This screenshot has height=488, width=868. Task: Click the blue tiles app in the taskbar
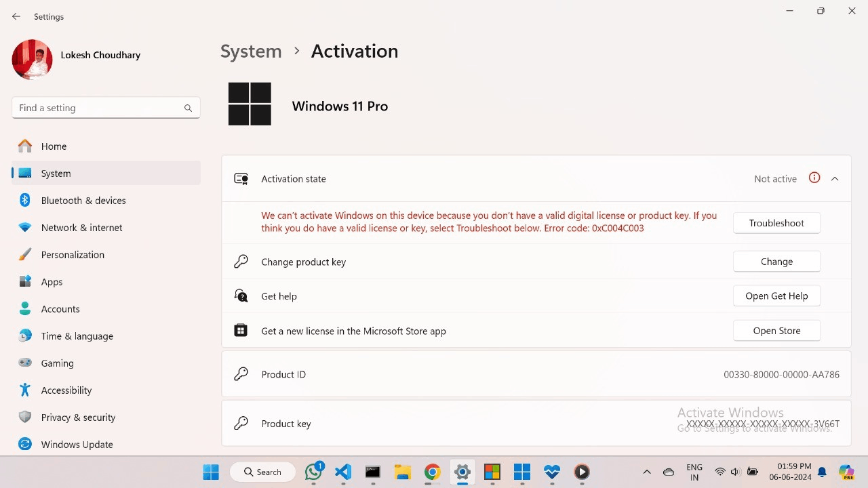(522, 472)
